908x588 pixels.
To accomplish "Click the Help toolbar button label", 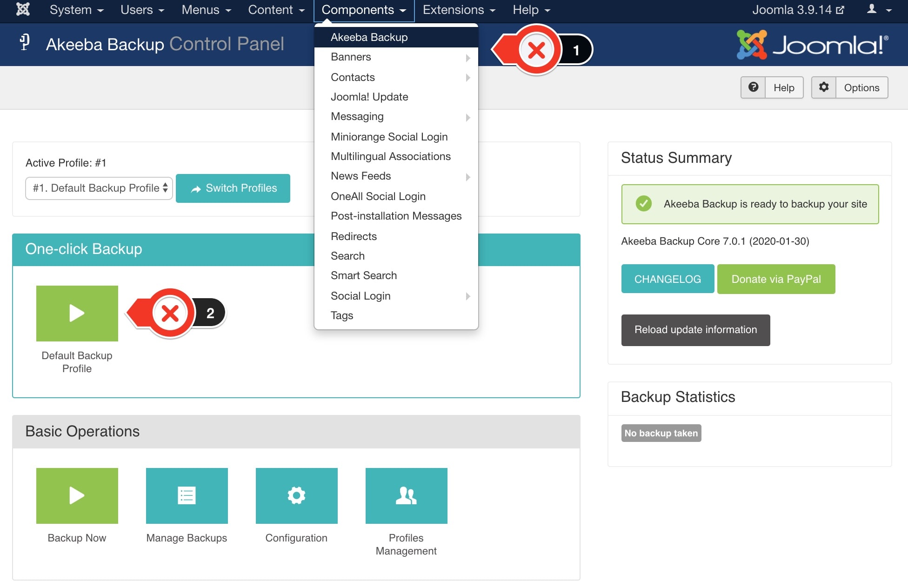I will pyautogui.click(x=784, y=87).
